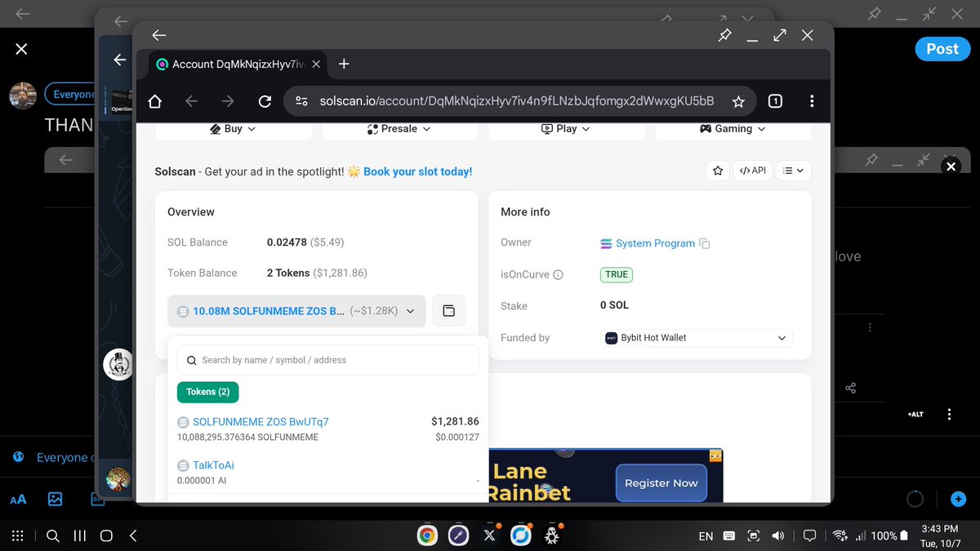980x551 pixels.
Task: Click Register Now on Rainbet ad
Action: coord(661,482)
